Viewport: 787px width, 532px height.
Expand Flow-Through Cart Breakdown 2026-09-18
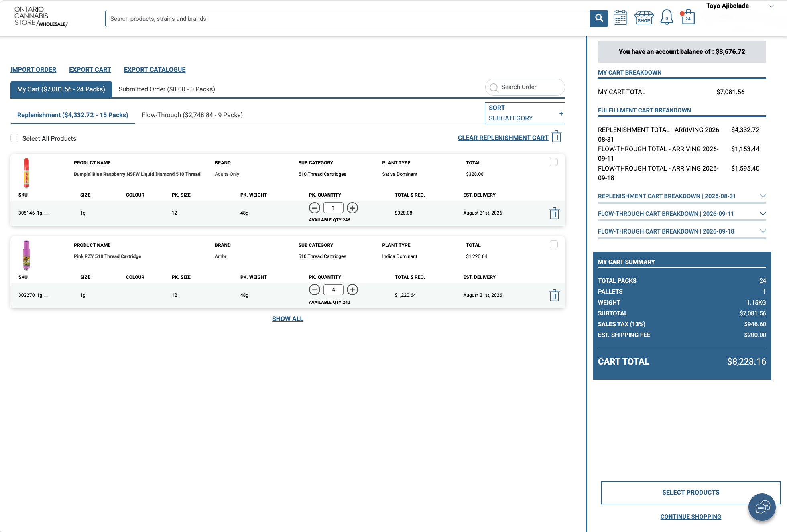682,231
